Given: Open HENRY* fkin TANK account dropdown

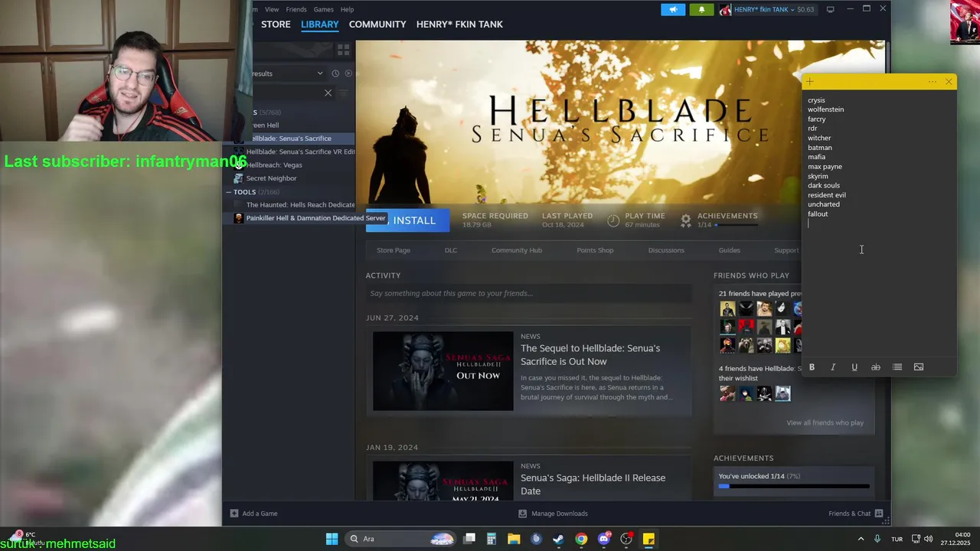Looking at the screenshot, I should coord(767,9).
